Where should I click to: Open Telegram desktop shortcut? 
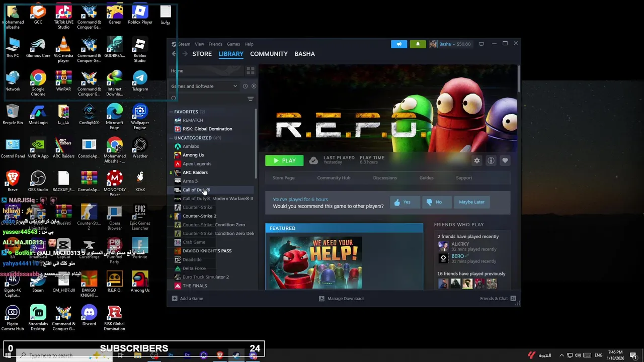140,81
